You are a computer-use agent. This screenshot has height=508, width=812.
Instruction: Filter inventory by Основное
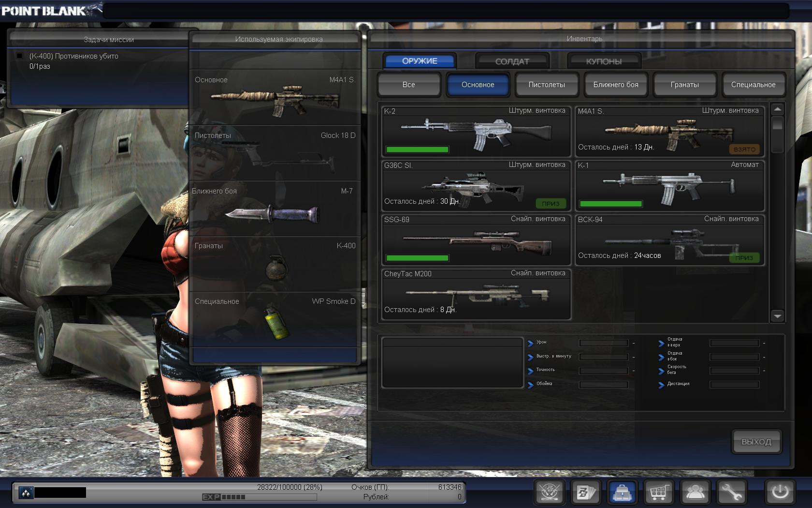[x=478, y=85]
